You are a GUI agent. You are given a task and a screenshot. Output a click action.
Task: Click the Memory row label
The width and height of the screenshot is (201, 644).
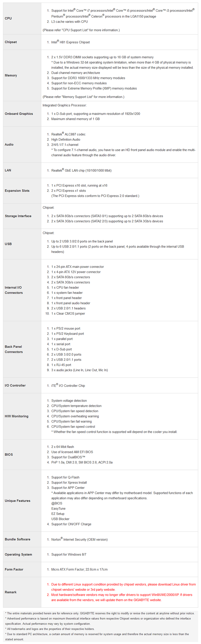tap(11, 76)
